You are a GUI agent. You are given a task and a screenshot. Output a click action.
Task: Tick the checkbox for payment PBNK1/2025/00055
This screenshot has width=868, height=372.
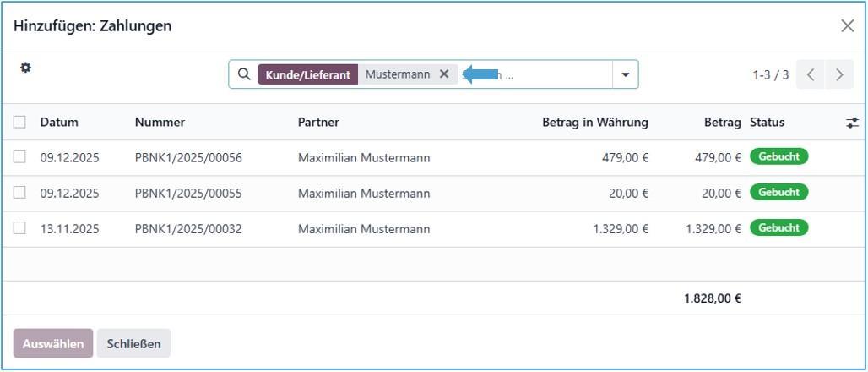[19, 193]
